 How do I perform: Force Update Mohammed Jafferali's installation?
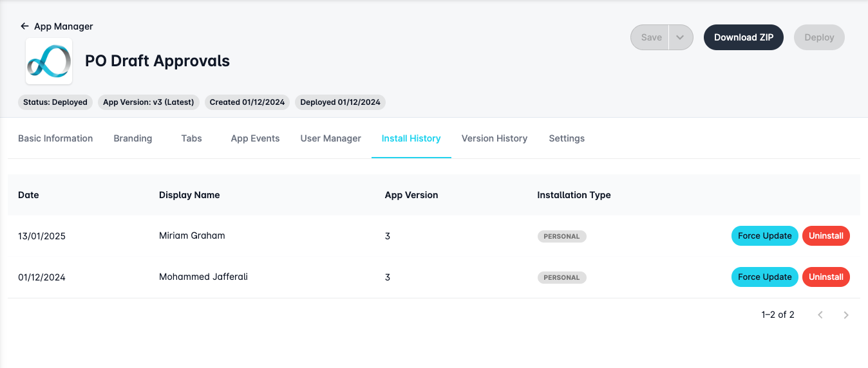pyautogui.click(x=764, y=277)
